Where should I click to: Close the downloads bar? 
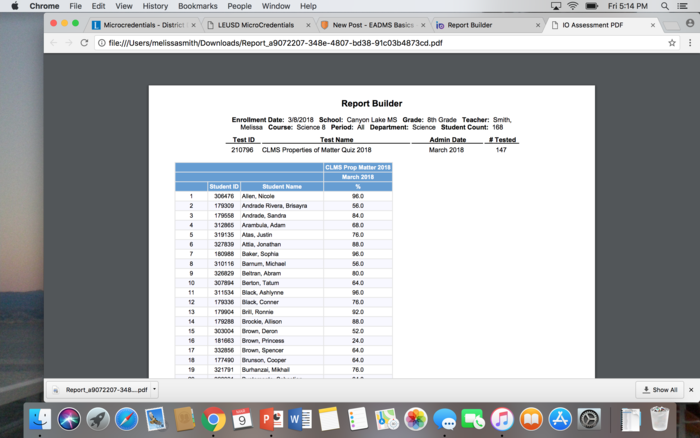pos(691,389)
